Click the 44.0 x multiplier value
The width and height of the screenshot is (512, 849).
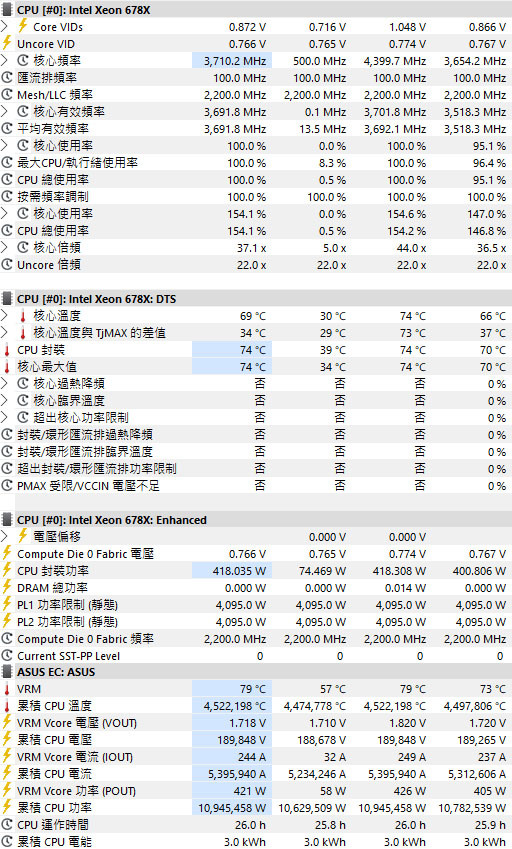coord(411,247)
